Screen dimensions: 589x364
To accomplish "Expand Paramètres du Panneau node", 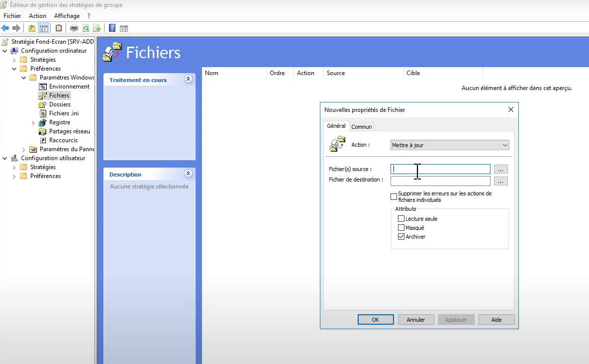I will pos(24,150).
